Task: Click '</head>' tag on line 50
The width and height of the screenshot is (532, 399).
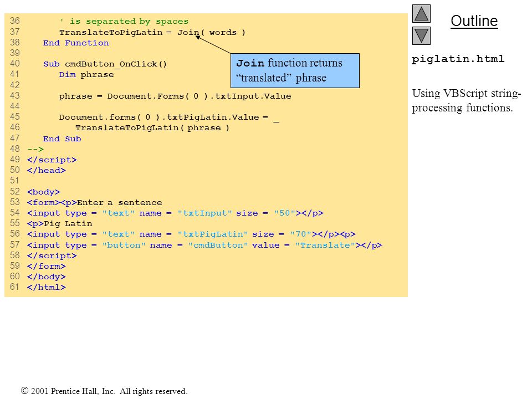Action: pyautogui.click(x=47, y=170)
